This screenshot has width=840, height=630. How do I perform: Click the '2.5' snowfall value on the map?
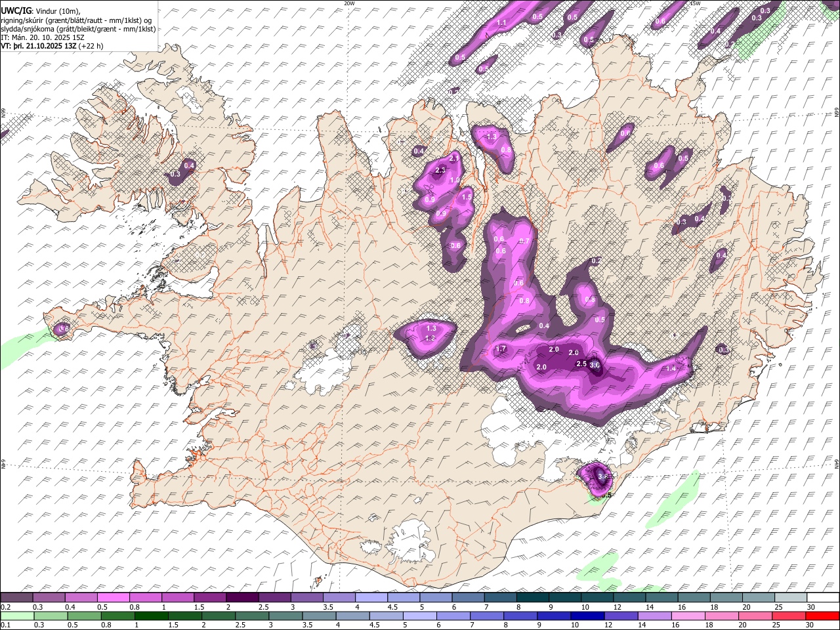(x=581, y=364)
